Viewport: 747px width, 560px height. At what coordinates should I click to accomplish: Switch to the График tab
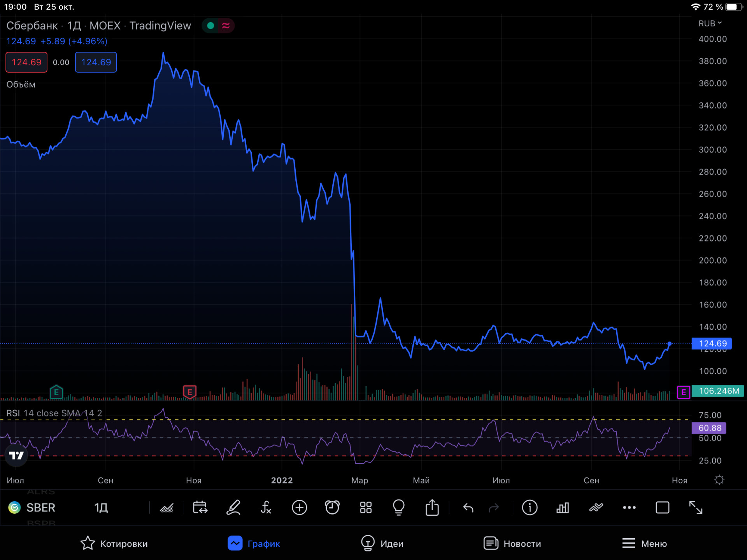[x=254, y=543]
